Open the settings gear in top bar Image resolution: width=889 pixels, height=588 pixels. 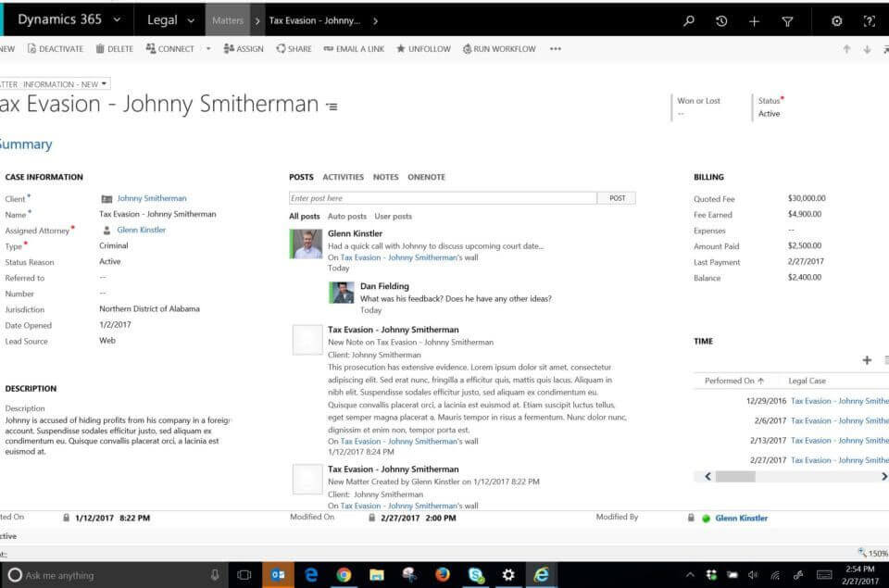tap(837, 20)
